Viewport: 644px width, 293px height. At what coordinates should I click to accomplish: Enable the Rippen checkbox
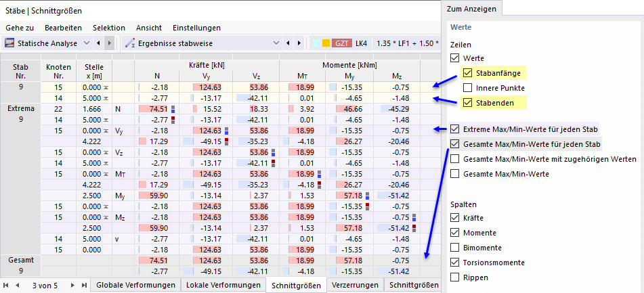(454, 277)
